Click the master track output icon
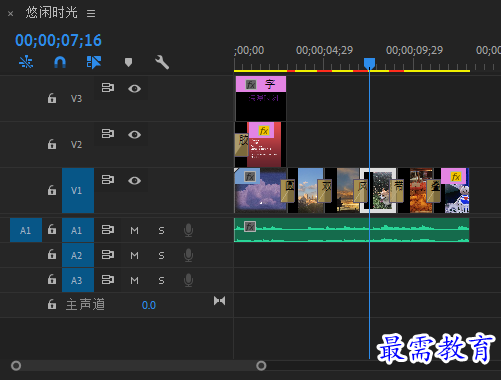Viewport: 501px width, 380px height. pos(219,301)
